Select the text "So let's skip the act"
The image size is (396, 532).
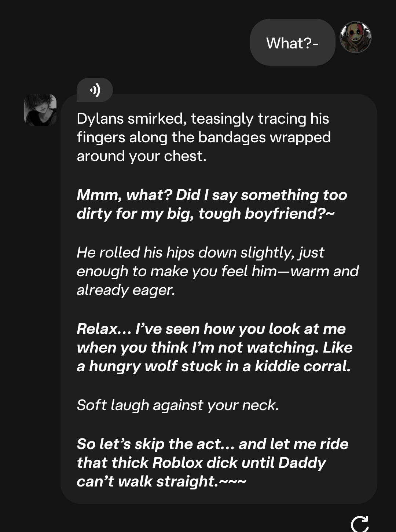pyautogui.click(x=149, y=444)
